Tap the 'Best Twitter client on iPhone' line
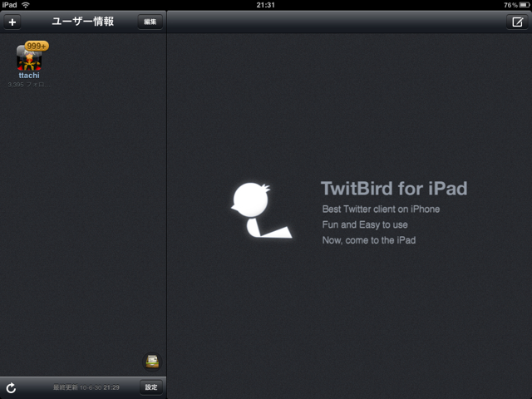 381,209
